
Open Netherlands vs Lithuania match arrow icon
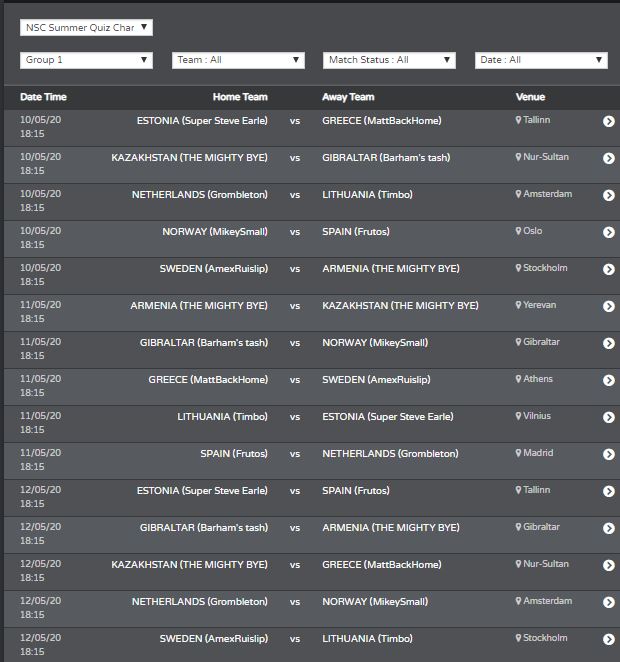[x=609, y=195]
